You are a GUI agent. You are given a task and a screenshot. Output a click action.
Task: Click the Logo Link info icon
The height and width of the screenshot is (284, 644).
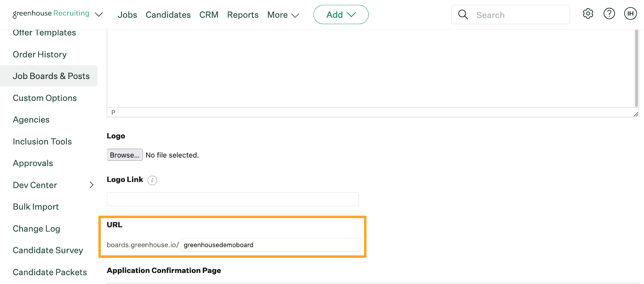point(152,180)
